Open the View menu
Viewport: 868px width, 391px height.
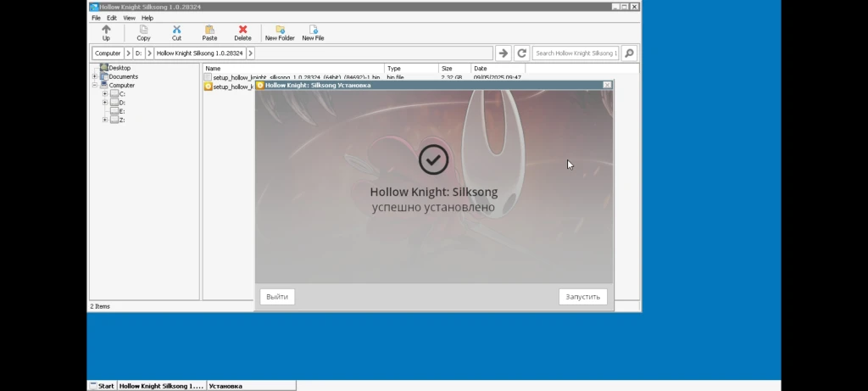(x=129, y=18)
